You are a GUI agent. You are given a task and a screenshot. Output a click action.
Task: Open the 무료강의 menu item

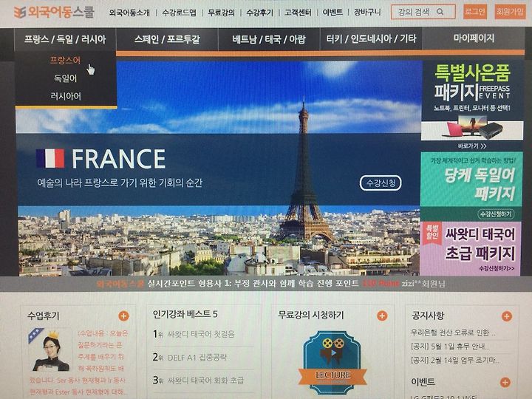pos(221,13)
